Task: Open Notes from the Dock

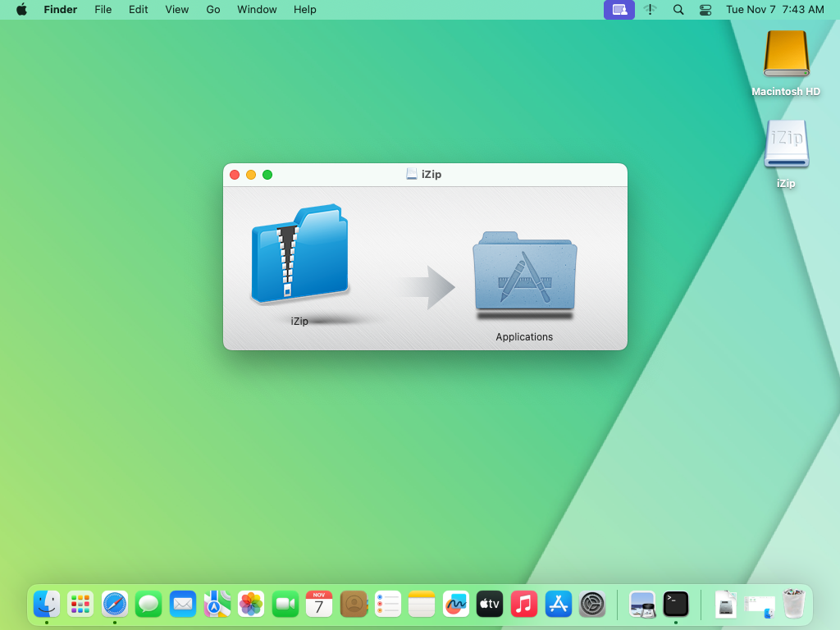Action: tap(422, 605)
